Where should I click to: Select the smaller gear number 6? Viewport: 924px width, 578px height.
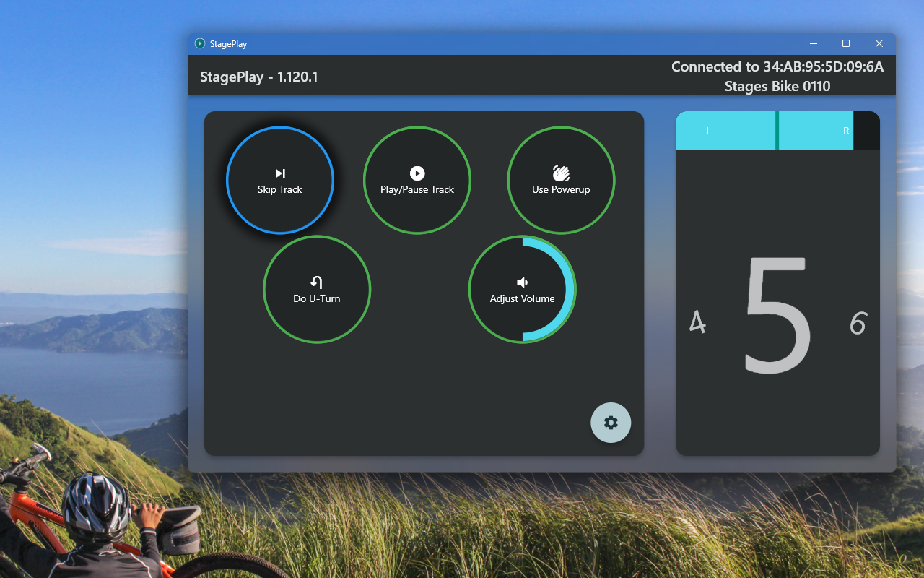click(858, 323)
